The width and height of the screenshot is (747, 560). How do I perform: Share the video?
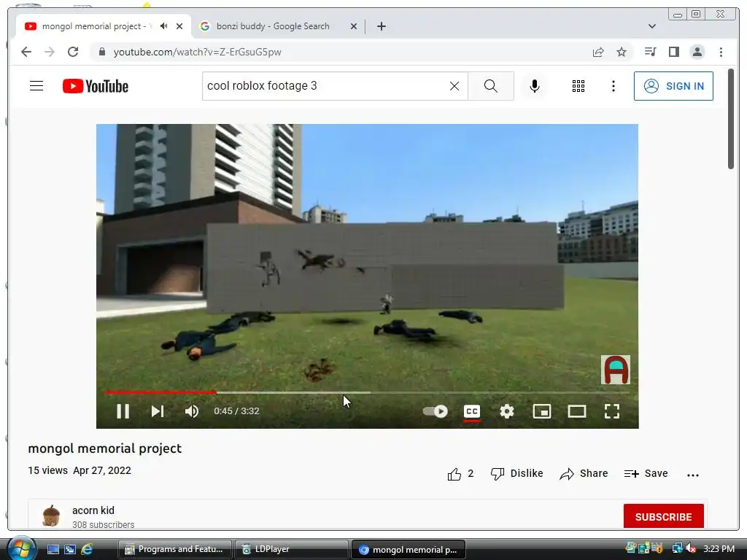click(584, 474)
